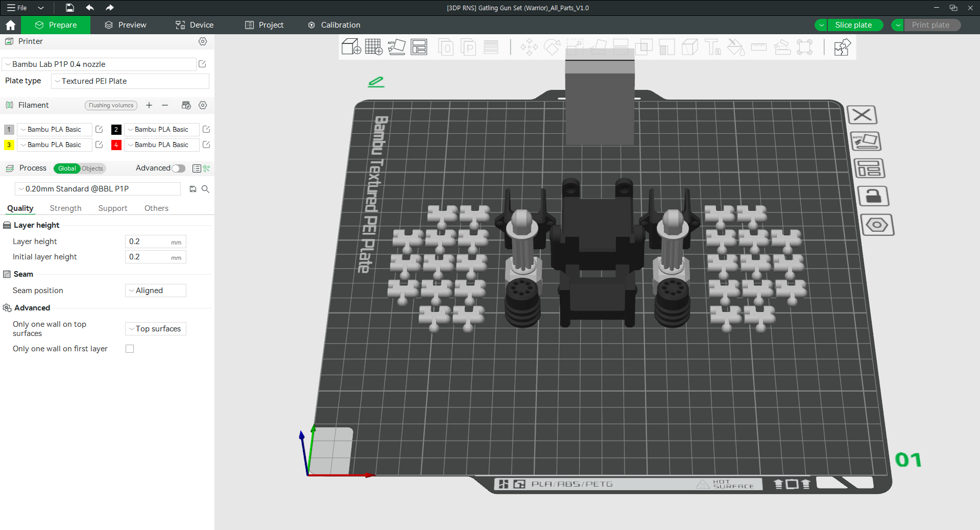The image size is (980, 530).
Task: Click the Add model cube icon
Action: 351,47
